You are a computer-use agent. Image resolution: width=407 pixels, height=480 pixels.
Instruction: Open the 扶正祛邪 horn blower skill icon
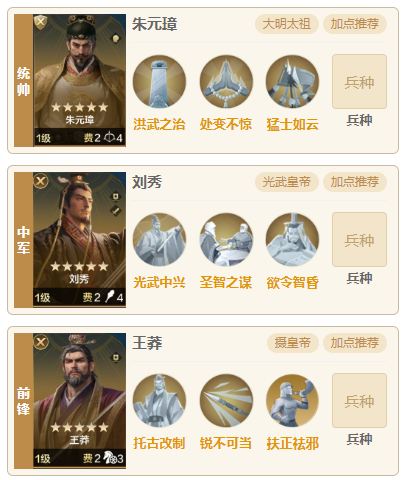click(x=292, y=400)
